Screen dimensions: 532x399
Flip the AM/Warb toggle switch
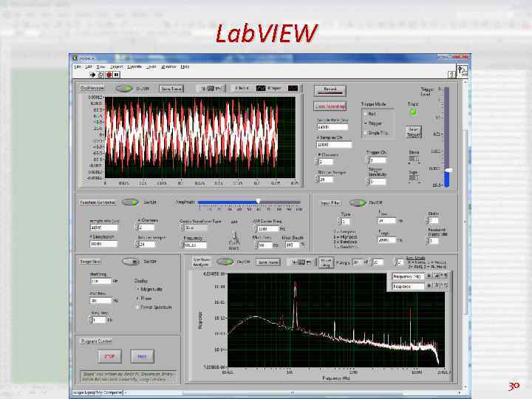(x=233, y=238)
